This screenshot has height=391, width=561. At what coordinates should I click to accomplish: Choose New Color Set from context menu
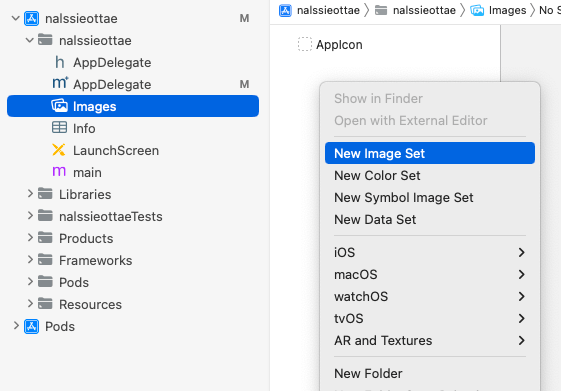430,175
